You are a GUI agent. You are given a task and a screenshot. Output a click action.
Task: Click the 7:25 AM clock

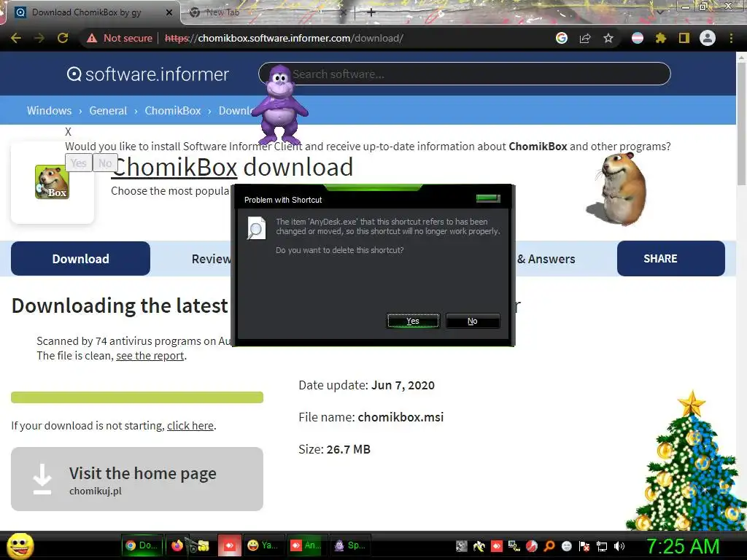(682, 546)
